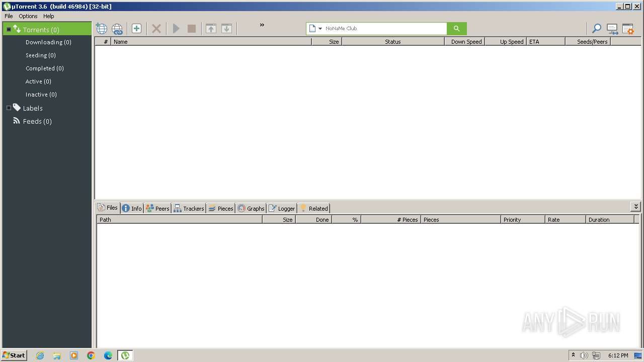Switch to the Related tab
This screenshot has height=362, width=644.
pos(313,208)
